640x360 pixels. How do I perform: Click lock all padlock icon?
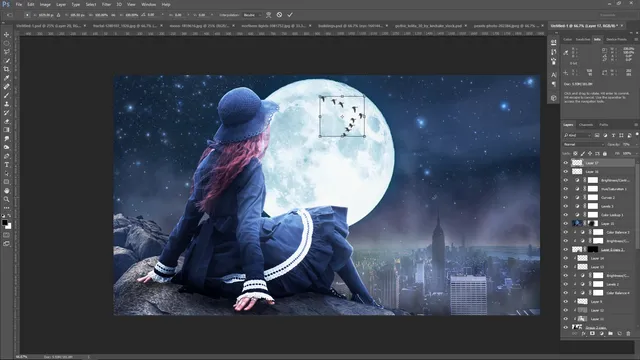point(605,153)
